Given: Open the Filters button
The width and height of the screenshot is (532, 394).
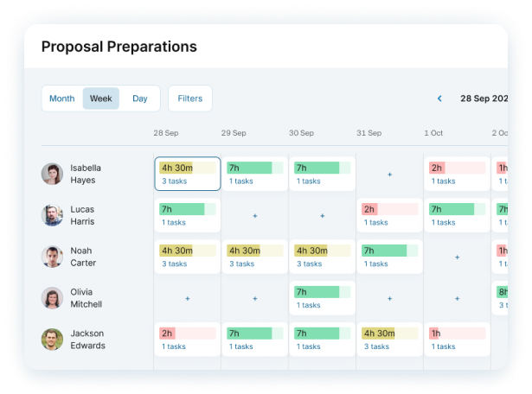Looking at the screenshot, I should pyautogui.click(x=190, y=98).
